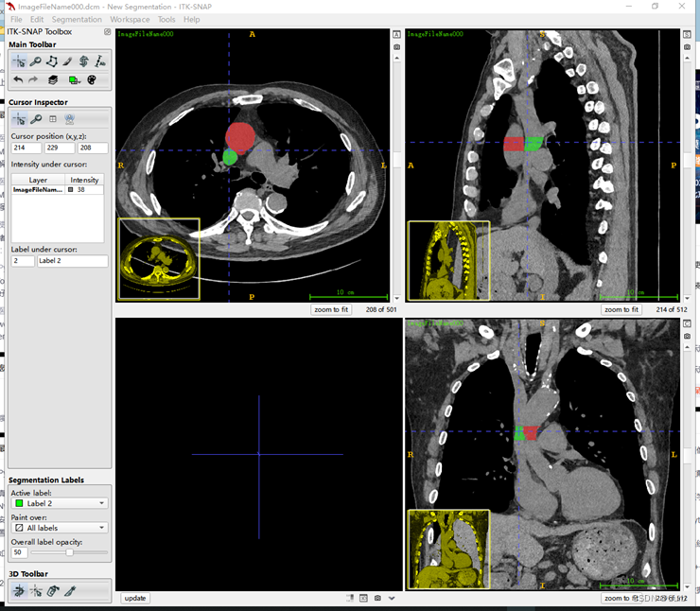Take a snapshot of sagittal view
Viewport: 700px width, 611px height.
(x=687, y=47)
